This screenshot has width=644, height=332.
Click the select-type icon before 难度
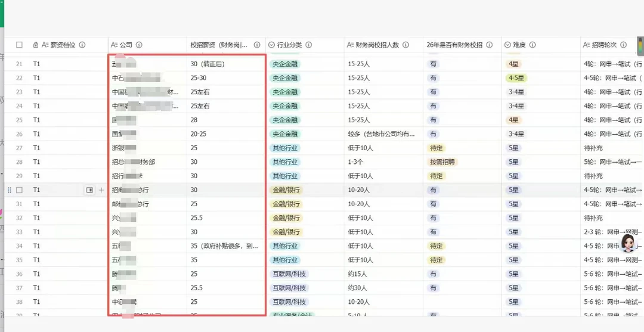pos(507,45)
